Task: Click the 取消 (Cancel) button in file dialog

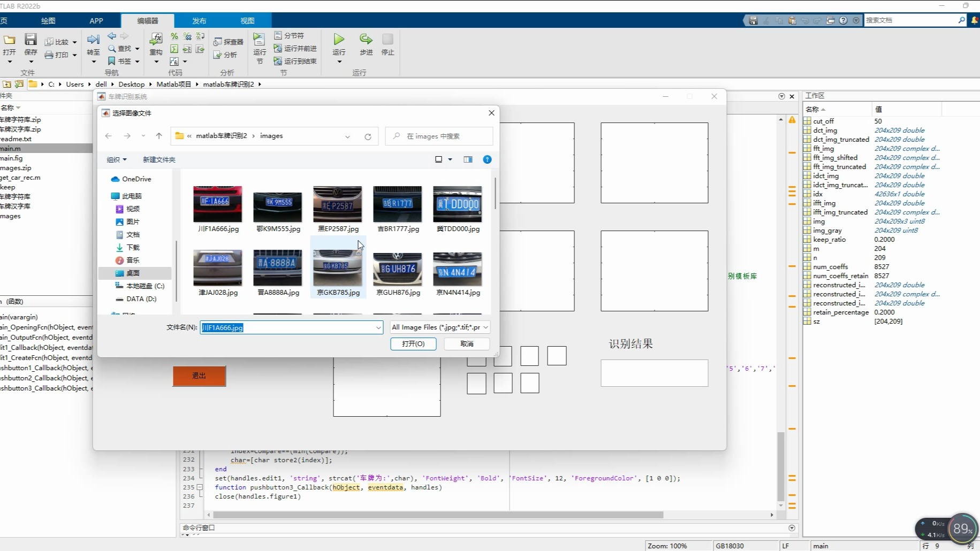Action: pos(467,344)
